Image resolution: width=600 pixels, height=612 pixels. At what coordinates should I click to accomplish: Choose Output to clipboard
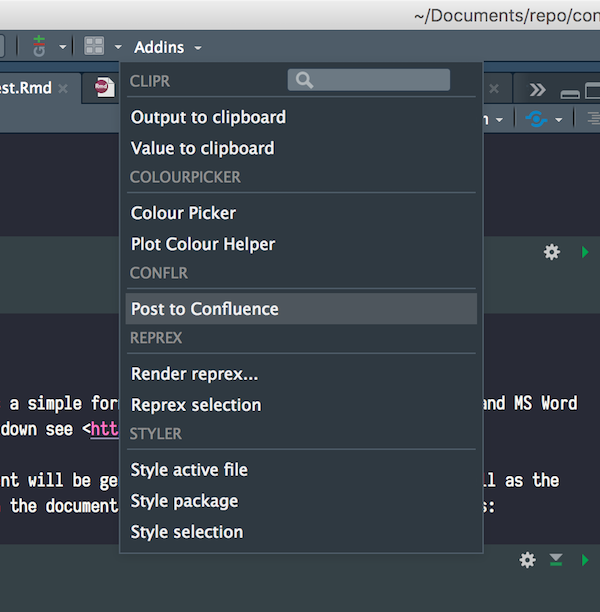[208, 117]
